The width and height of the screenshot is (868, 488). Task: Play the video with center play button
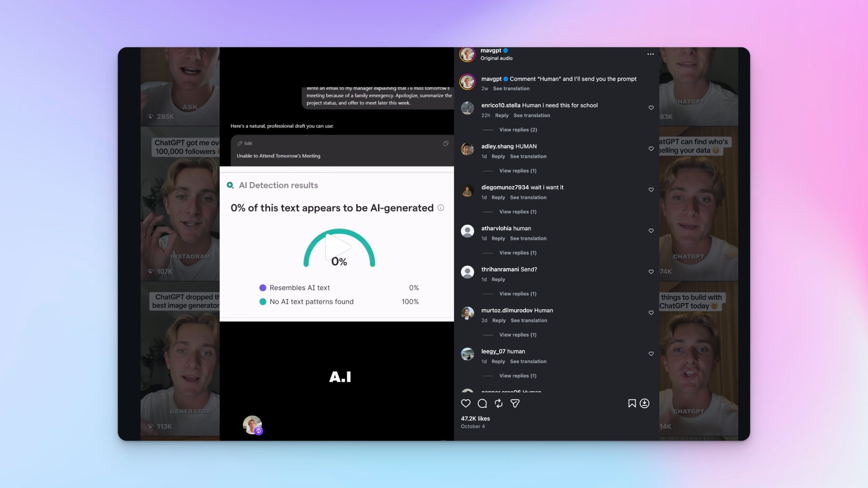tap(338, 247)
